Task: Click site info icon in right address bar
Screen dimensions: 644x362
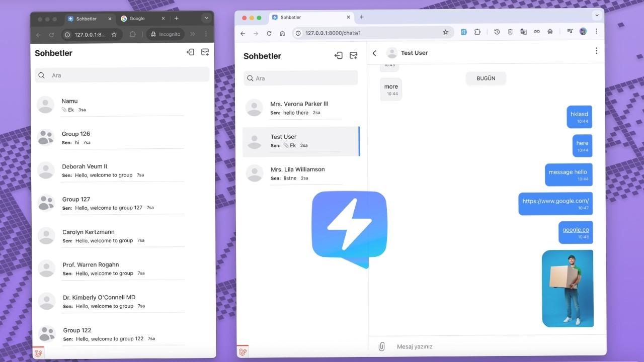Action: click(x=298, y=33)
